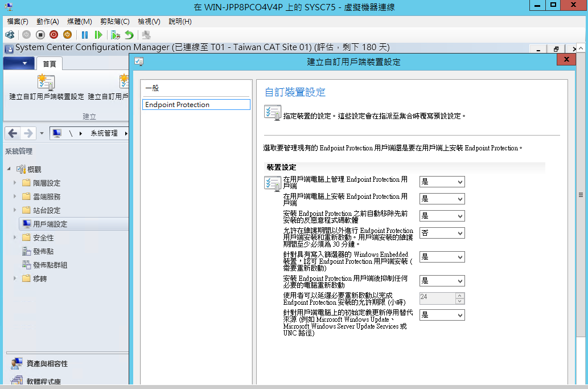This screenshot has height=389, width=588.
Task: Select Endpoint Protection in dialog pane
Action: click(x=196, y=104)
